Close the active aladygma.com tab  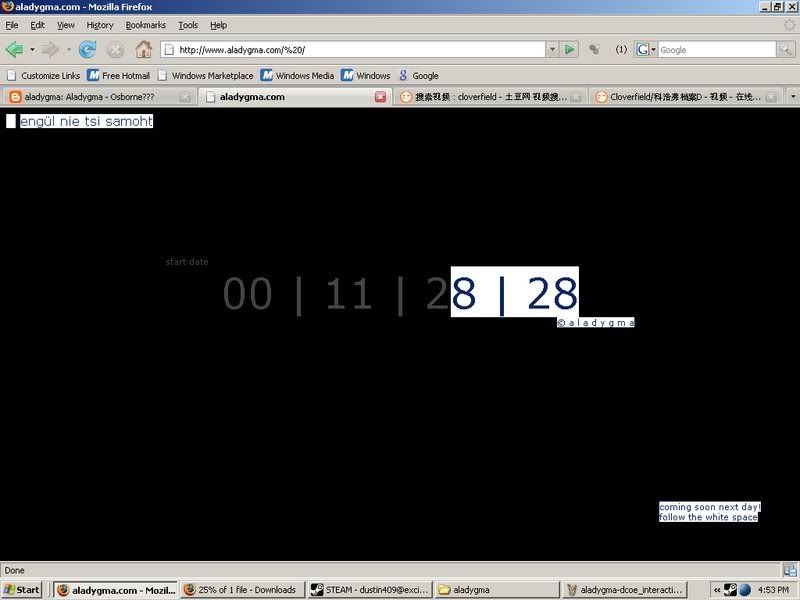tap(380, 97)
